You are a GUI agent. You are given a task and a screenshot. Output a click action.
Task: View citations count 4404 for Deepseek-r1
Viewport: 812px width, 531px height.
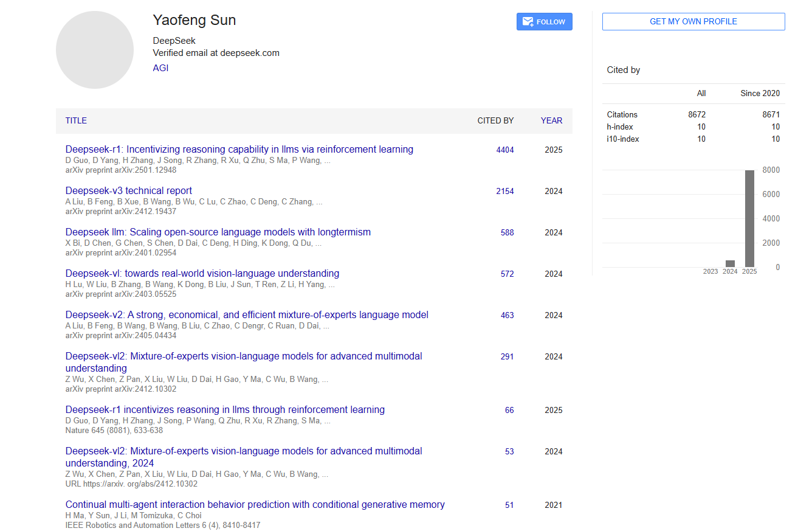pyautogui.click(x=505, y=149)
